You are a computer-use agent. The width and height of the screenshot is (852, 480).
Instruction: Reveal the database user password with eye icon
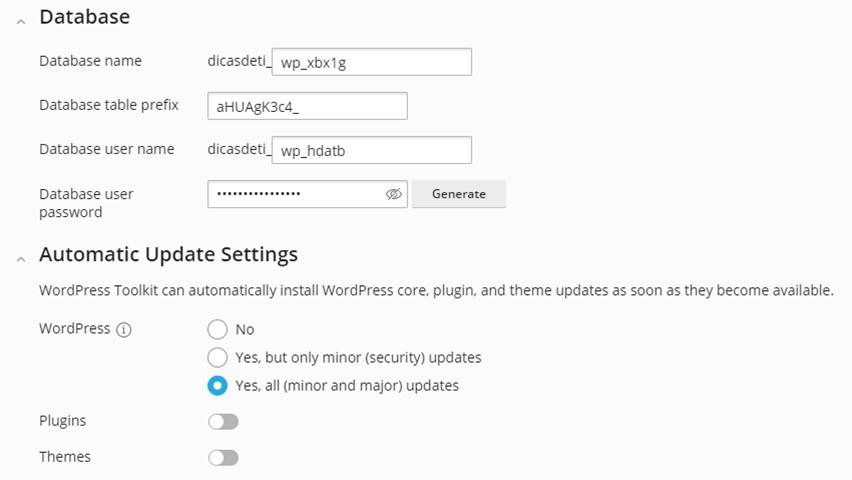[x=393, y=194]
